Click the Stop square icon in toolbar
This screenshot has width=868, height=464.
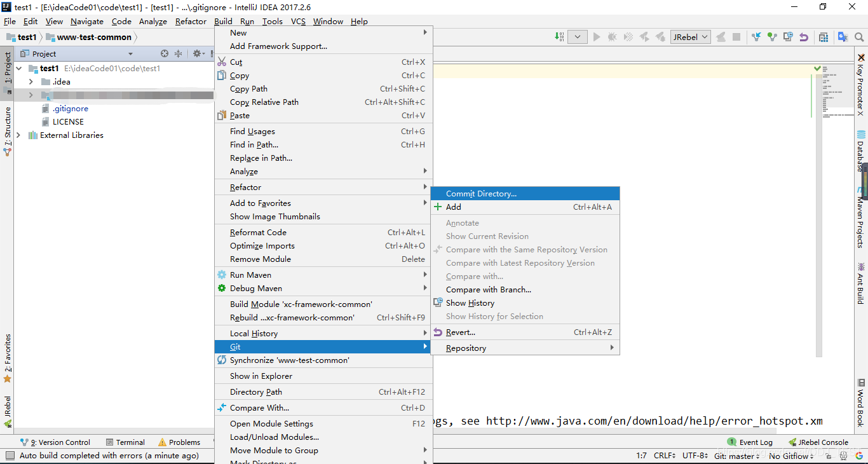pyautogui.click(x=736, y=37)
